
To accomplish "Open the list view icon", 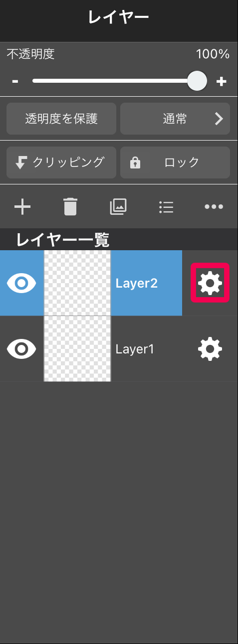I will tap(166, 207).
